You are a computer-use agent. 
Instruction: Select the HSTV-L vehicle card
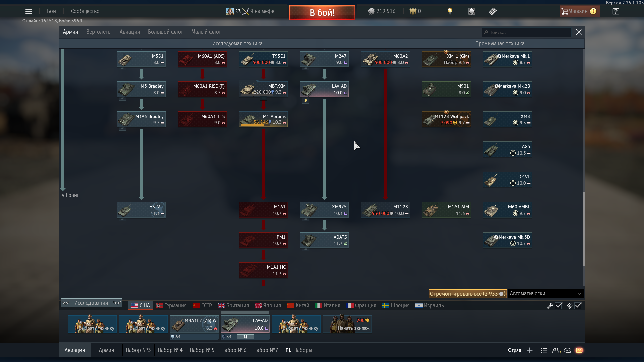click(x=141, y=210)
